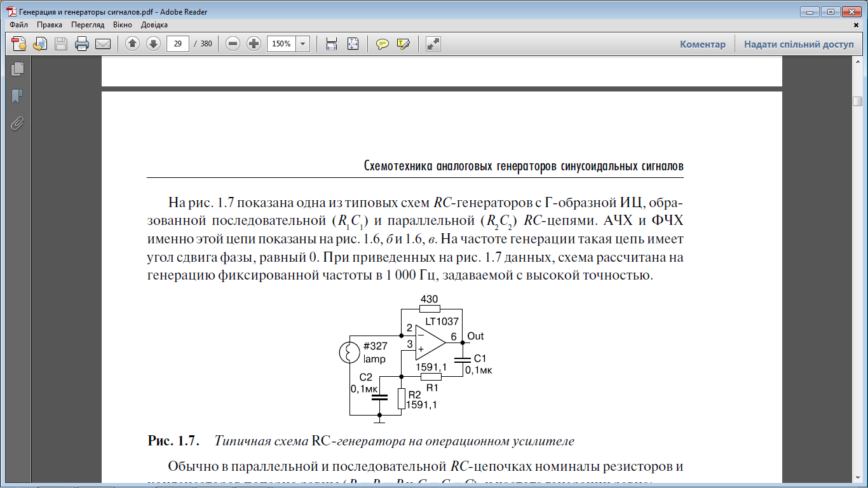
Task: Open the Перегляд menu
Action: click(88, 25)
